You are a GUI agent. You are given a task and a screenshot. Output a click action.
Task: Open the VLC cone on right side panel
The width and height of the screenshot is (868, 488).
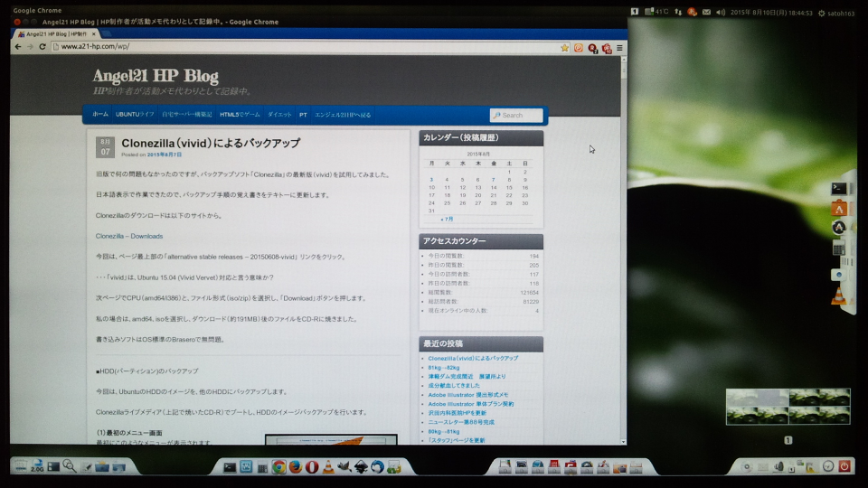pyautogui.click(x=839, y=296)
